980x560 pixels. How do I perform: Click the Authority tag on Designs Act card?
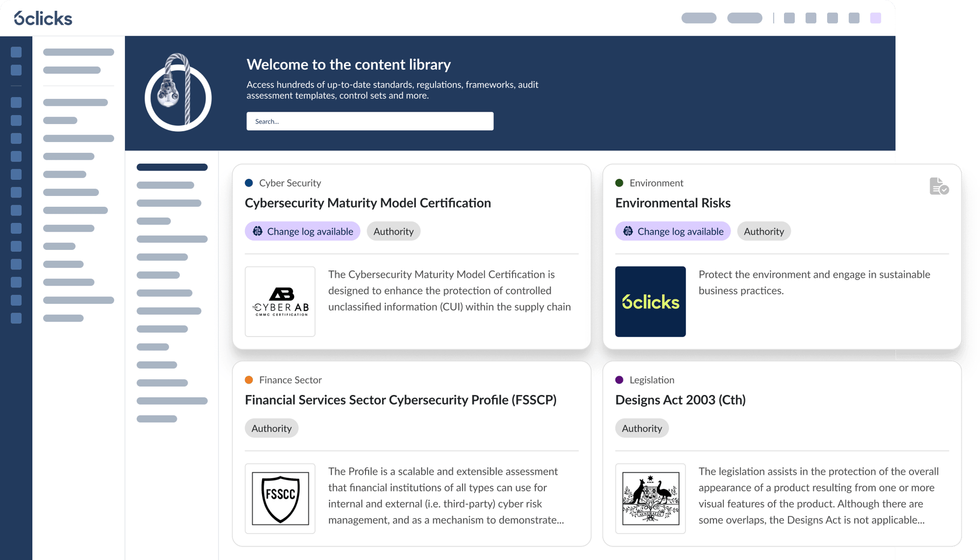point(642,428)
